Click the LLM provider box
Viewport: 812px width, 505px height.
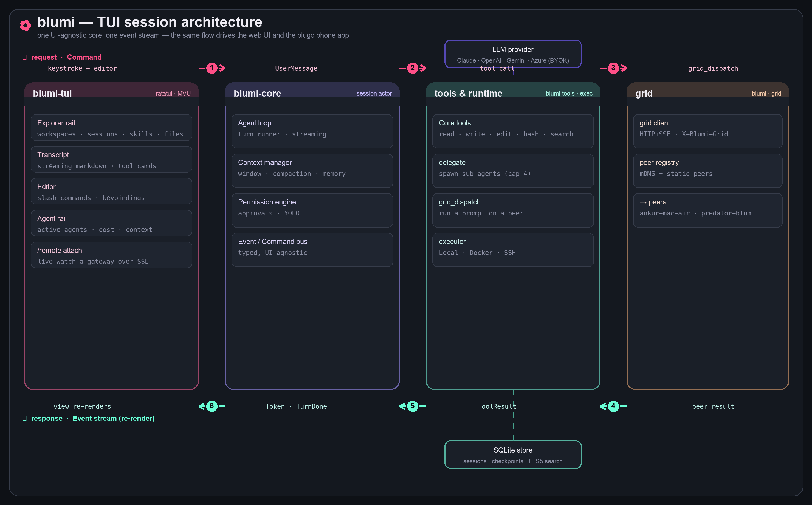tap(513, 54)
